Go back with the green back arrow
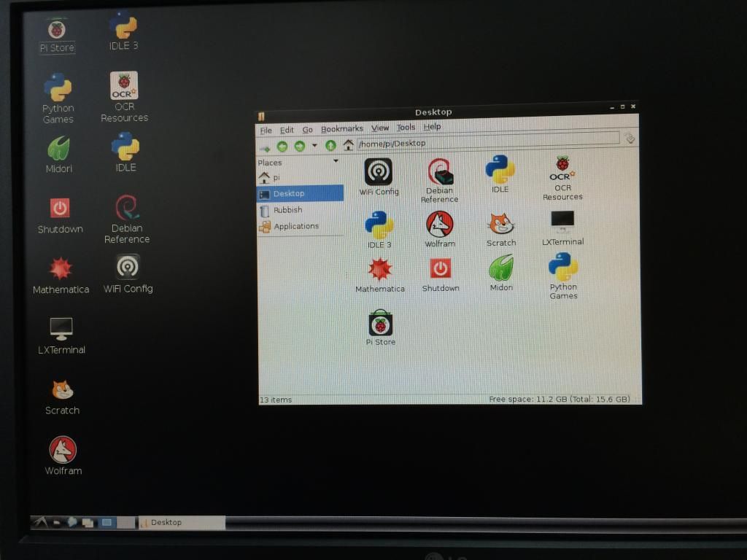The height and width of the screenshot is (560, 747). (x=282, y=146)
